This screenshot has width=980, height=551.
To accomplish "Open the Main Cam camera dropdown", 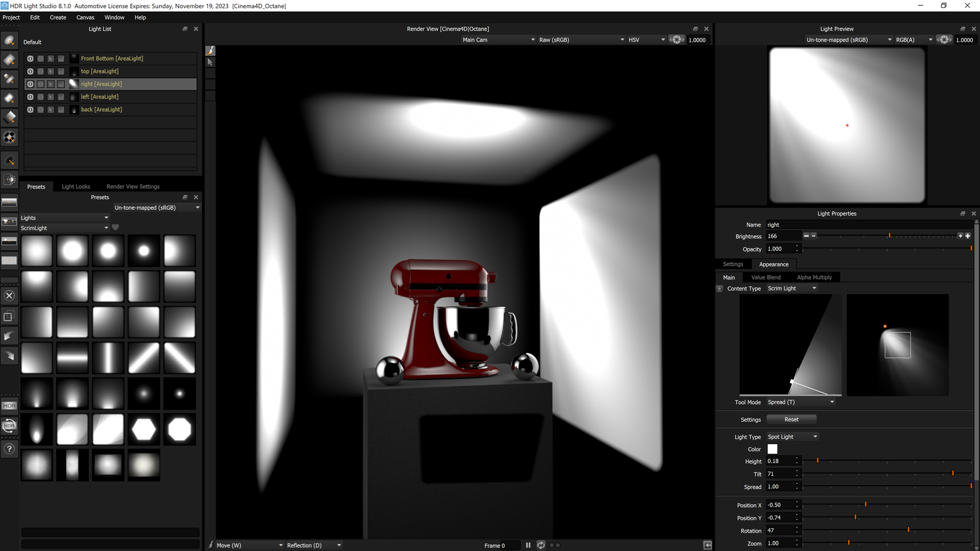I will pyautogui.click(x=498, y=39).
